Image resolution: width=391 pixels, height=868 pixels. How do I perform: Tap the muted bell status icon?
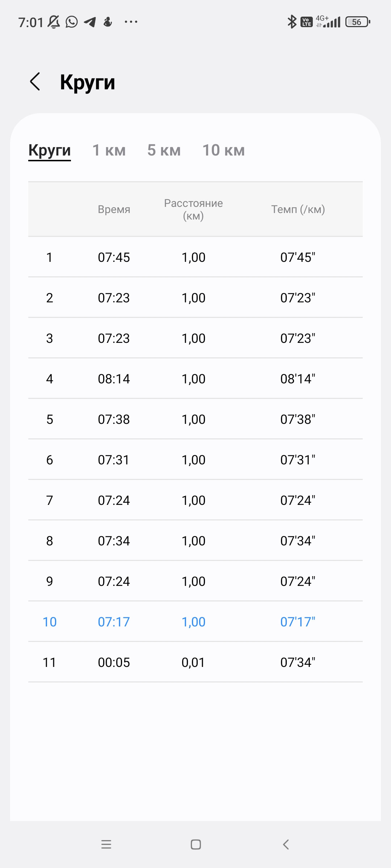[x=54, y=22]
